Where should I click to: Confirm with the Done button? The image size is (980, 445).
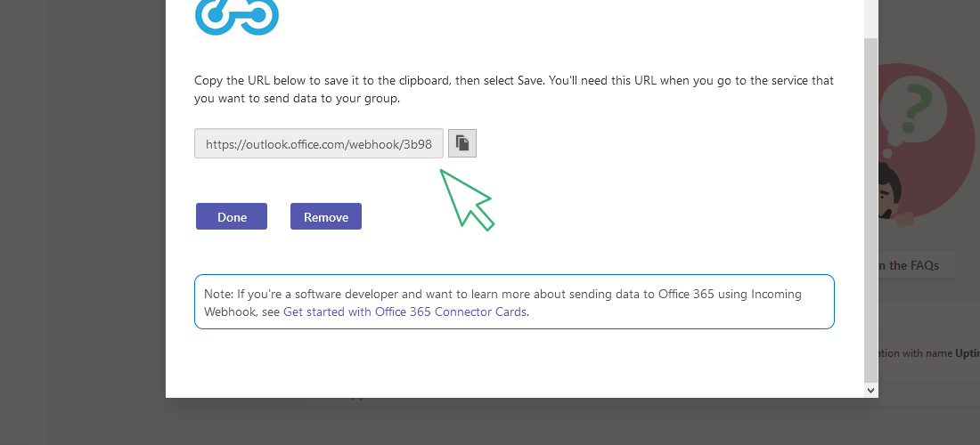coord(232,216)
